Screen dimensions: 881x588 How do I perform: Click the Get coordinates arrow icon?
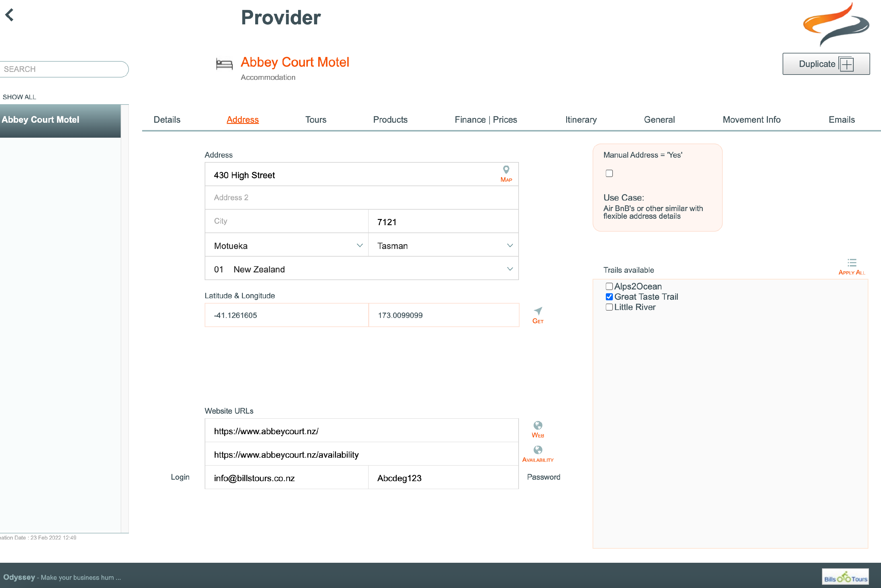click(x=537, y=311)
